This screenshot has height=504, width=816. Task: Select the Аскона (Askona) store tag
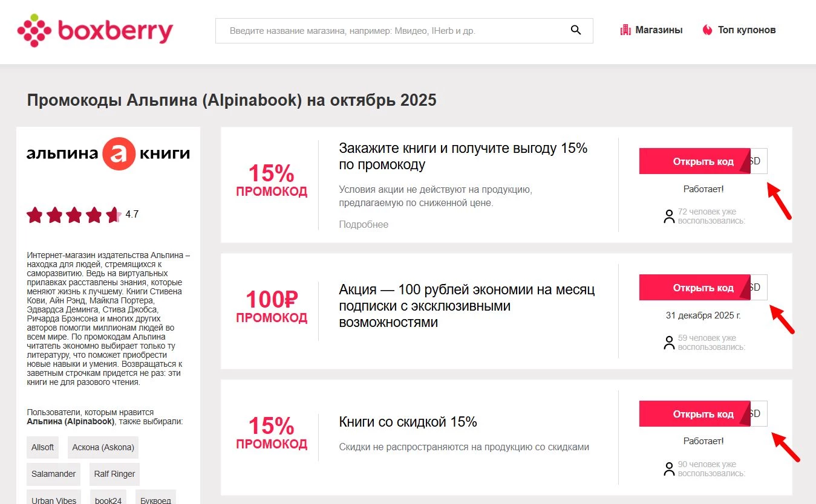[103, 447]
